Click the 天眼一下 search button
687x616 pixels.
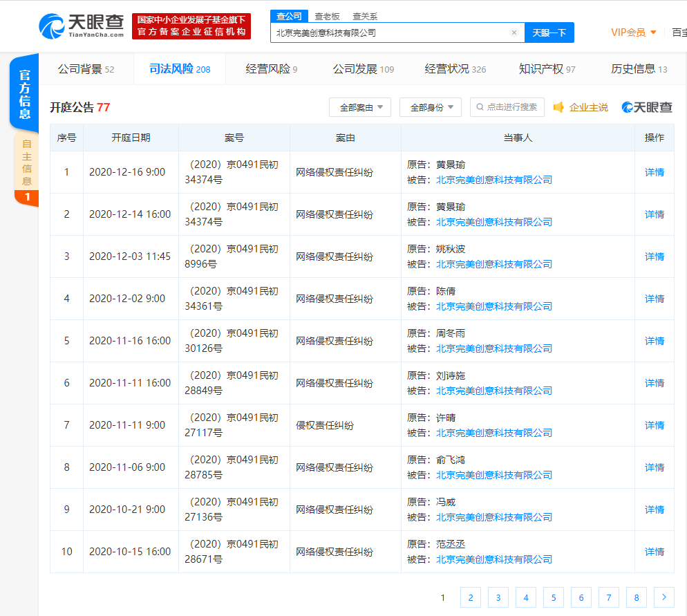click(549, 32)
